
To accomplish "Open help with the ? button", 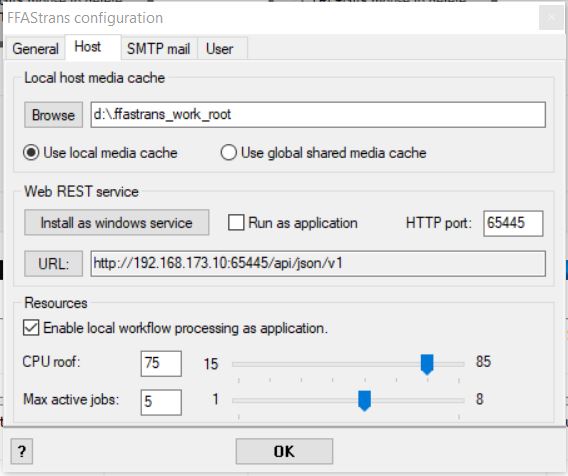I will pyautogui.click(x=22, y=451).
